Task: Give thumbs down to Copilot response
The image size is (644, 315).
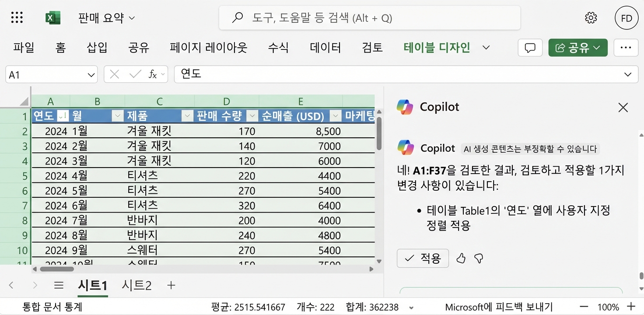Action: pyautogui.click(x=479, y=258)
